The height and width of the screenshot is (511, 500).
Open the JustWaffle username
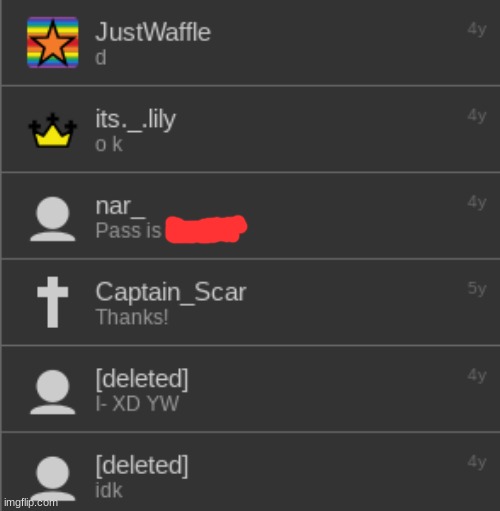(x=153, y=32)
